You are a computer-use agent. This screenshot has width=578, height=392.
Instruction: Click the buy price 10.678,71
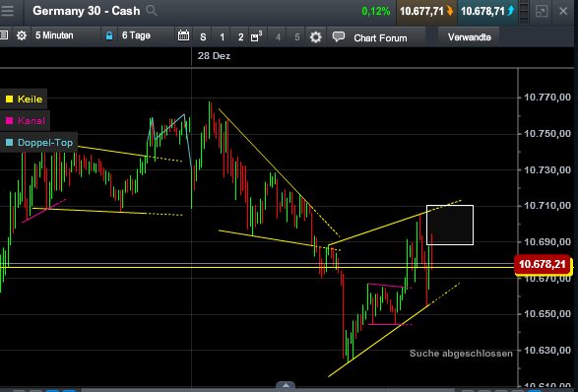pos(487,12)
